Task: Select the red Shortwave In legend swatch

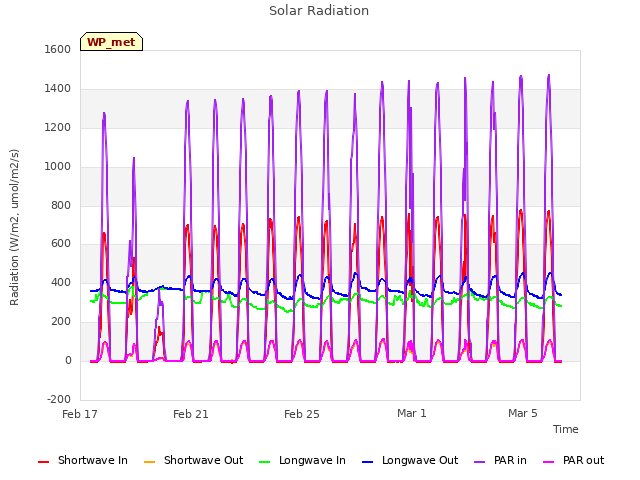Action: [x=43, y=462]
